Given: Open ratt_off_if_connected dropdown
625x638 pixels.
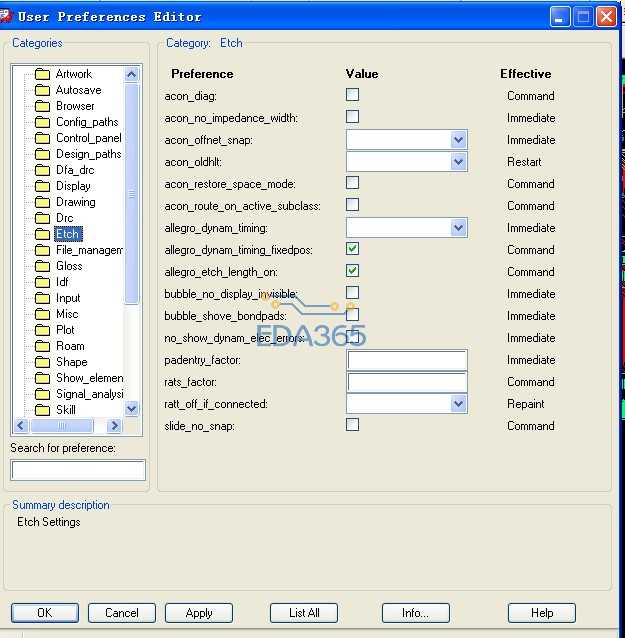Looking at the screenshot, I should click(x=458, y=404).
